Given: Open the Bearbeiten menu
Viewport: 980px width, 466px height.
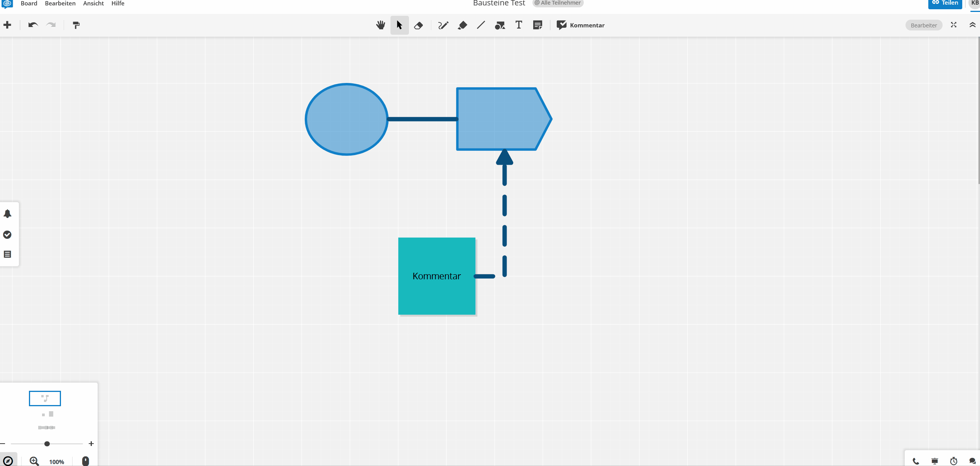Looking at the screenshot, I should 60,3.
